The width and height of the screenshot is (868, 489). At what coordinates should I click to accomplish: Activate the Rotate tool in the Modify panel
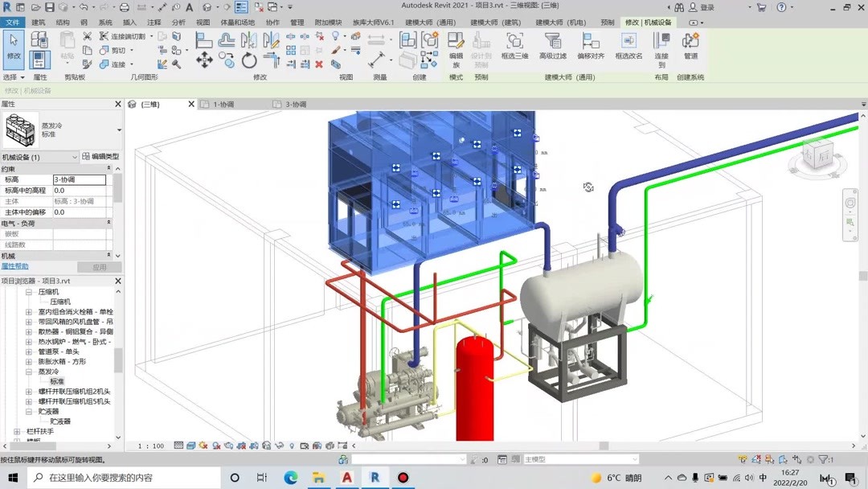point(248,61)
